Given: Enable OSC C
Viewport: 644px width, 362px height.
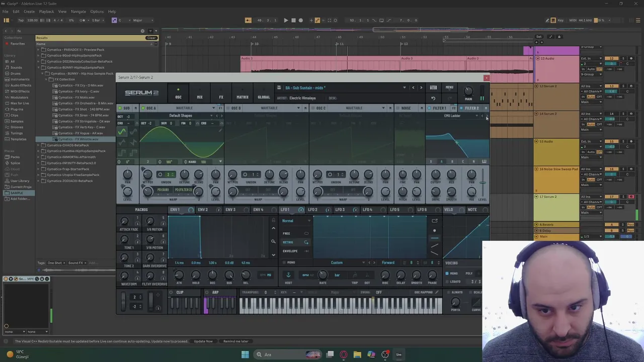Looking at the screenshot, I should pos(313,108).
